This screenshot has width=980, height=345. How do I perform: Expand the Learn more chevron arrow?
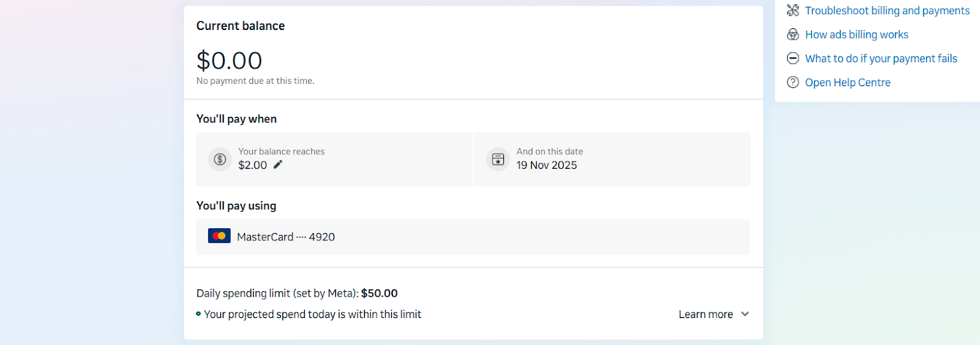click(745, 314)
